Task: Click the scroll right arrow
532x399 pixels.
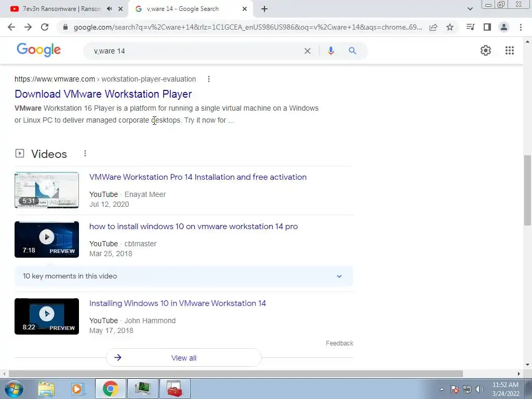Action: (519, 374)
